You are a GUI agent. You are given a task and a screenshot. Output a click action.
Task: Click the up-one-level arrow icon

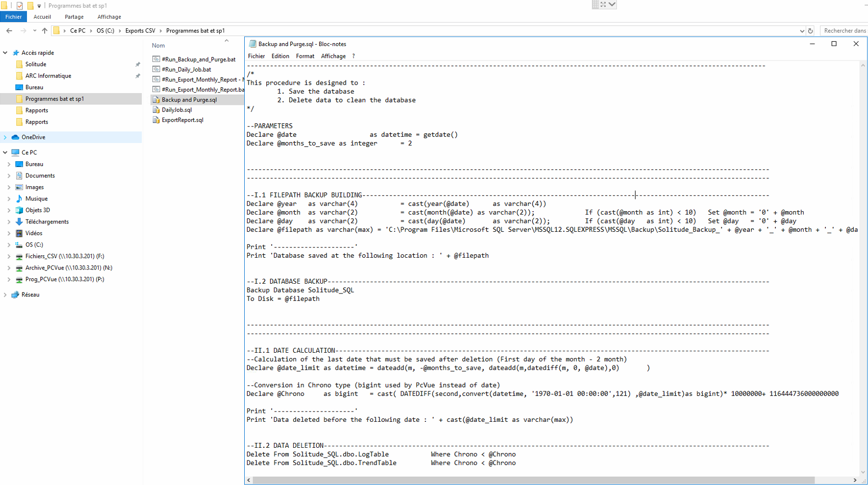(x=45, y=30)
